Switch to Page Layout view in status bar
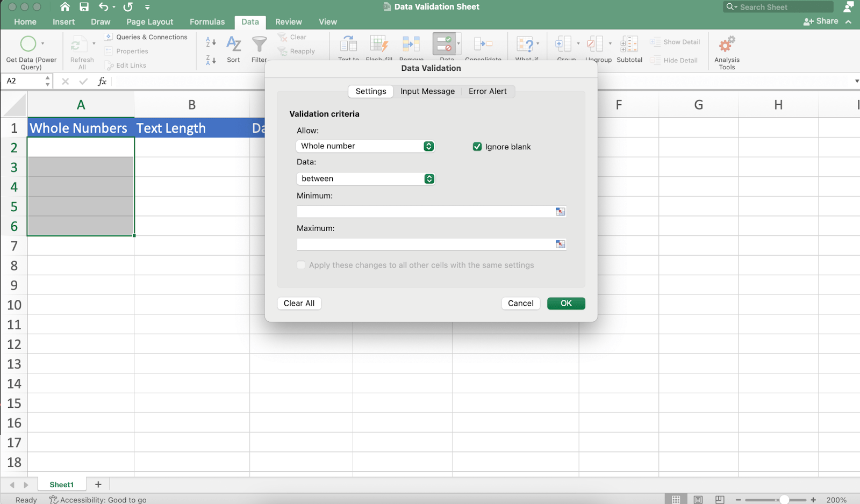This screenshot has height=504, width=860. [698, 500]
